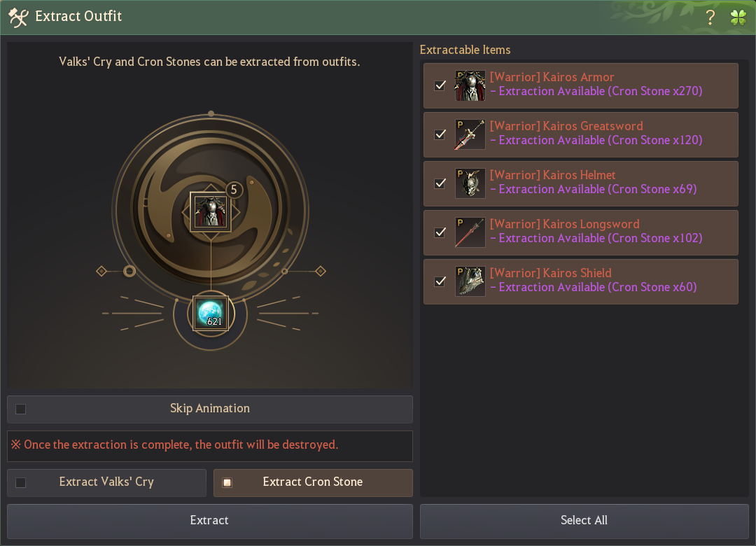Uncheck the Kairos Greatsword checkbox
The width and height of the screenshot is (756, 546).
point(440,134)
